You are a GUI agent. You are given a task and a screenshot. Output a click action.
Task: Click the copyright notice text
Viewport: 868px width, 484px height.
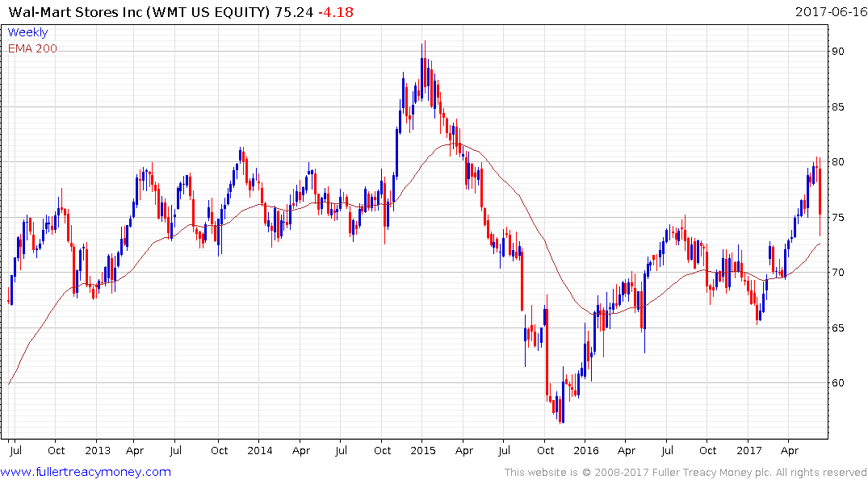coord(686,473)
